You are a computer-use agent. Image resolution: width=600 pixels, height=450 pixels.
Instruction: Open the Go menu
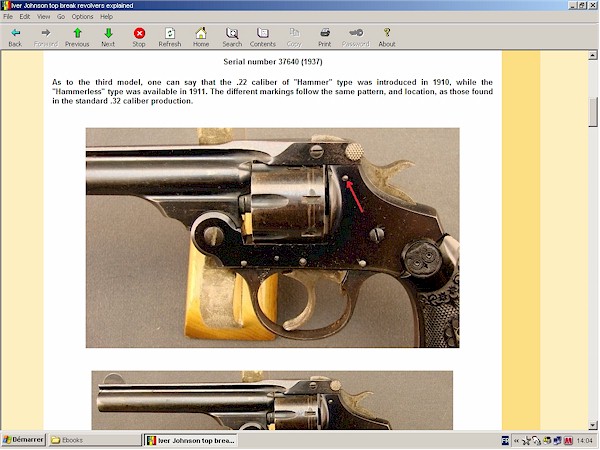click(x=61, y=16)
